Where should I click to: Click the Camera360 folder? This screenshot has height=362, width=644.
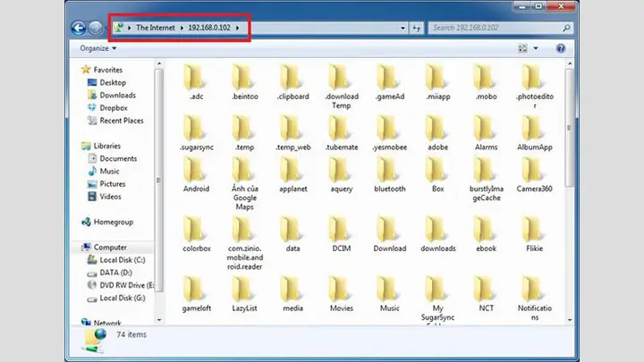(534, 175)
